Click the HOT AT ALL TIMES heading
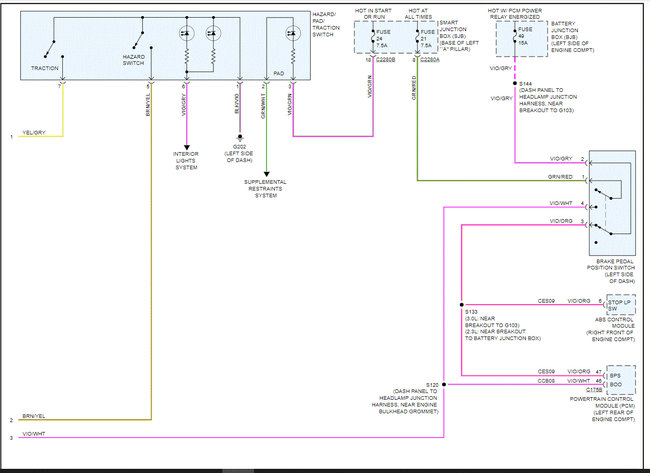This screenshot has width=650, height=473. point(419,14)
